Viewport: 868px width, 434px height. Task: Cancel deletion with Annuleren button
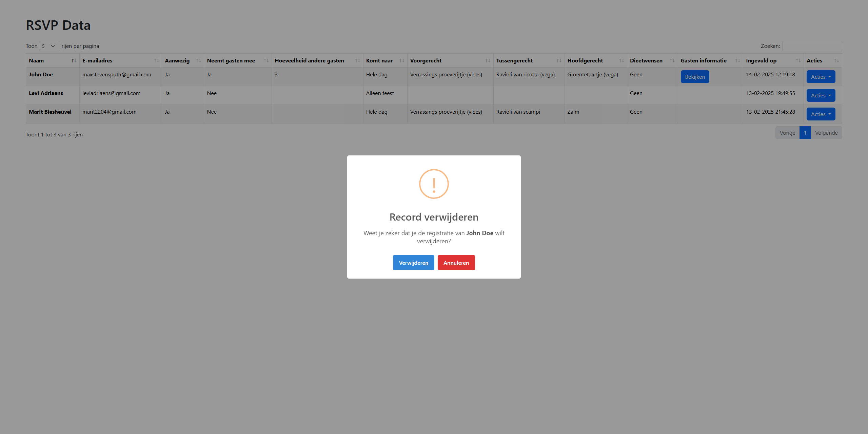(x=456, y=263)
